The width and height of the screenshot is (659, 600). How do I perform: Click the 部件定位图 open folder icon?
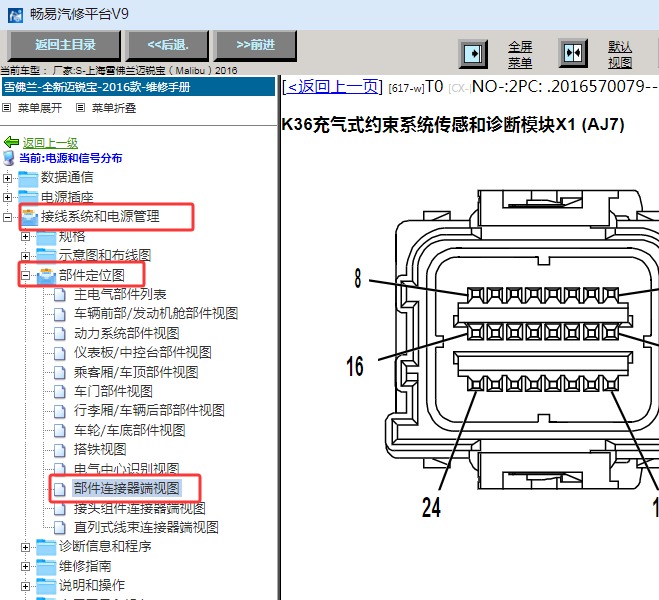tap(46, 276)
